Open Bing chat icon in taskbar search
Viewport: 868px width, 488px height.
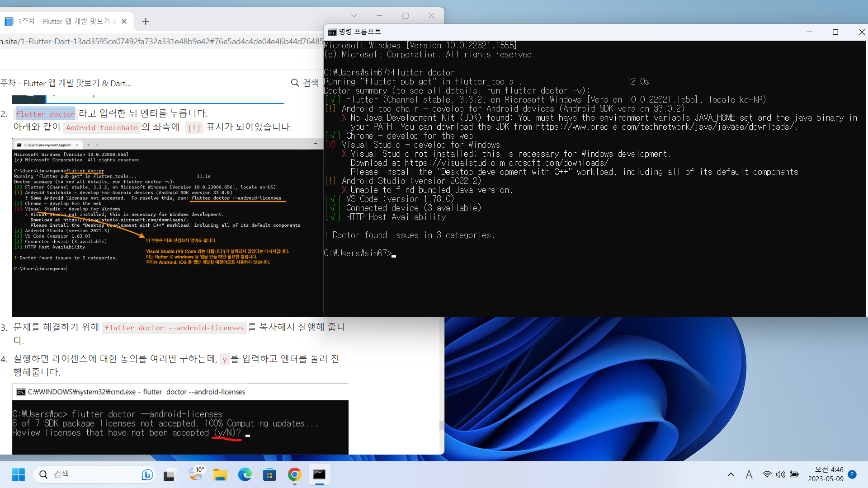(x=146, y=474)
